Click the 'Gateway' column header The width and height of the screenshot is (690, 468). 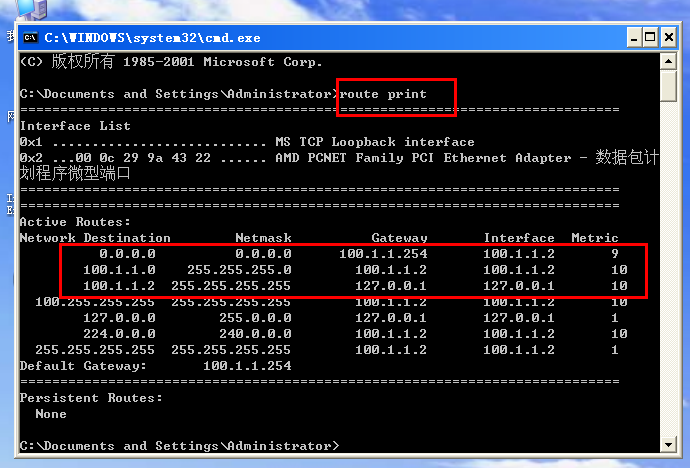[399, 238]
